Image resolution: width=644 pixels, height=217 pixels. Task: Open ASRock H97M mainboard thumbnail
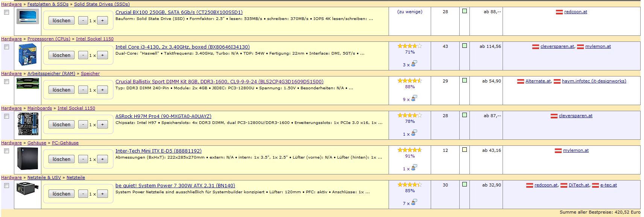point(27,124)
